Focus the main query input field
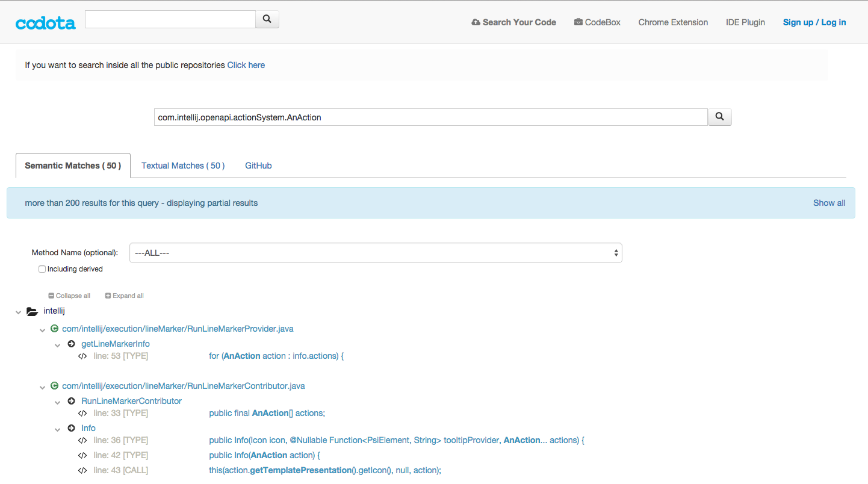868x484 pixels. pyautogui.click(x=430, y=117)
